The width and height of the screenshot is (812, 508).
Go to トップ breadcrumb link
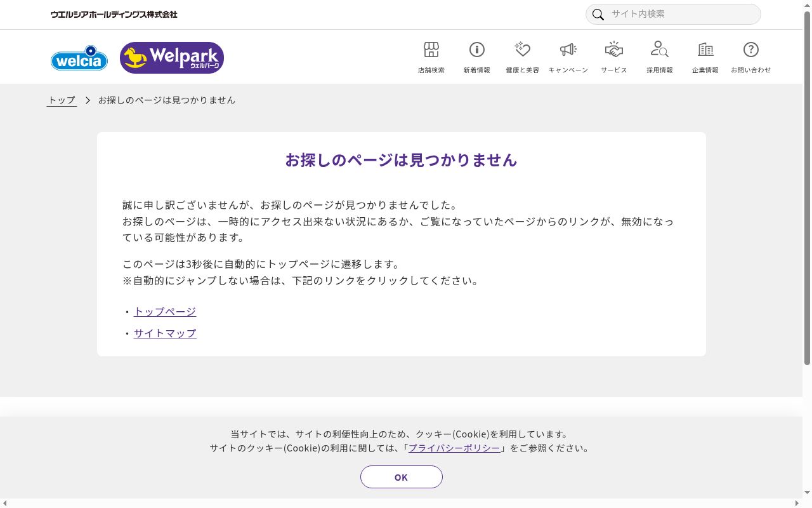(x=62, y=100)
